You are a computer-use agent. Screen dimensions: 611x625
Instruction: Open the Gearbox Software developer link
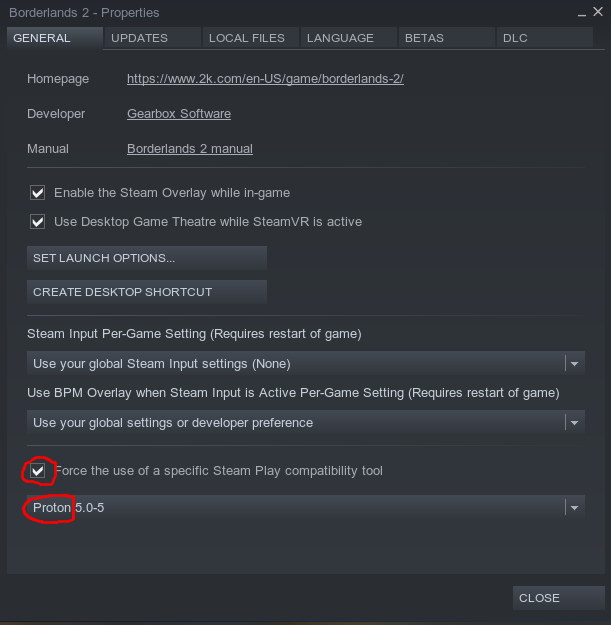point(179,114)
